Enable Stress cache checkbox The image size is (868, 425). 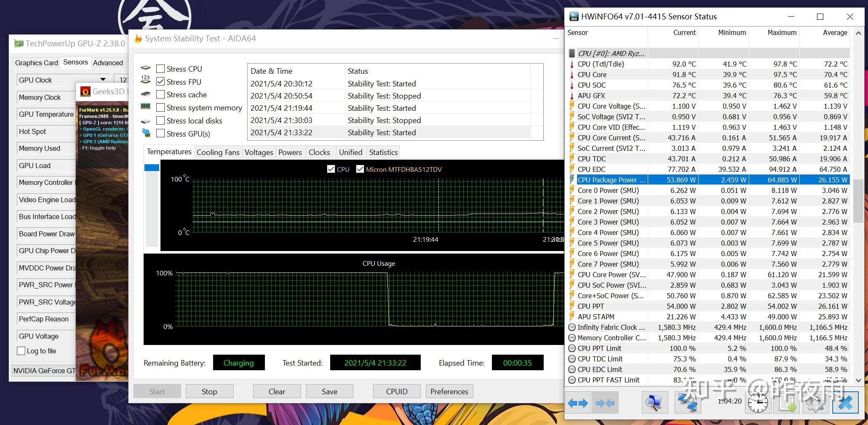point(160,94)
